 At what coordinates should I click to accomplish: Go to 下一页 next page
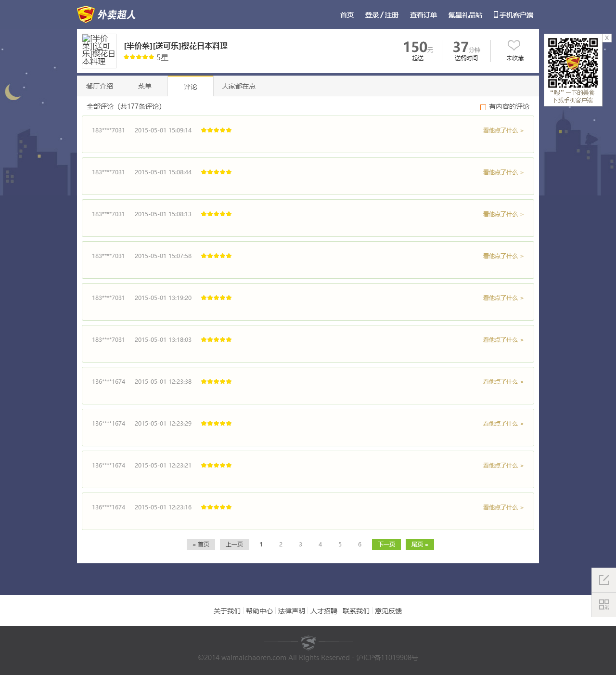386,544
